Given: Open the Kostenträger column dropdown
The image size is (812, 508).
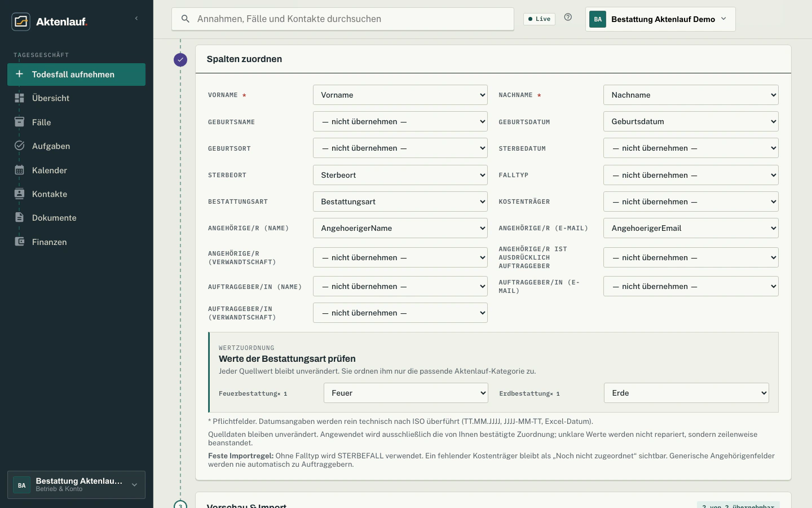Looking at the screenshot, I should point(691,202).
